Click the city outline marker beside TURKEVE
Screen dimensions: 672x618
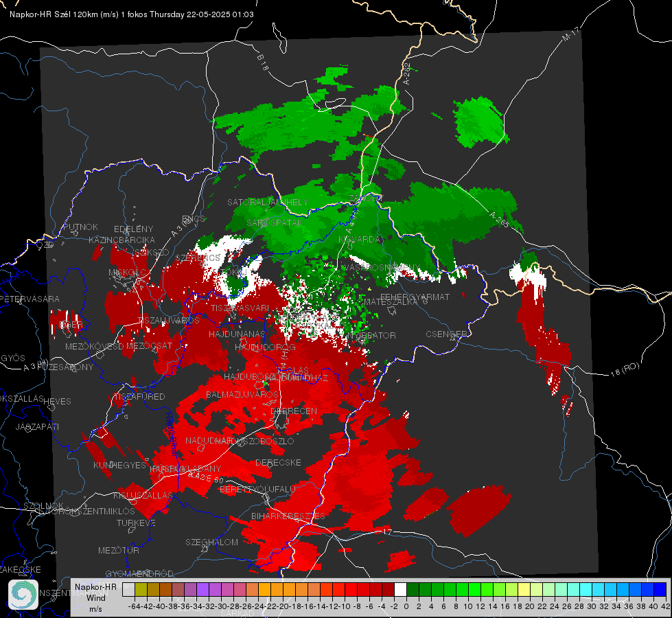pos(132,530)
